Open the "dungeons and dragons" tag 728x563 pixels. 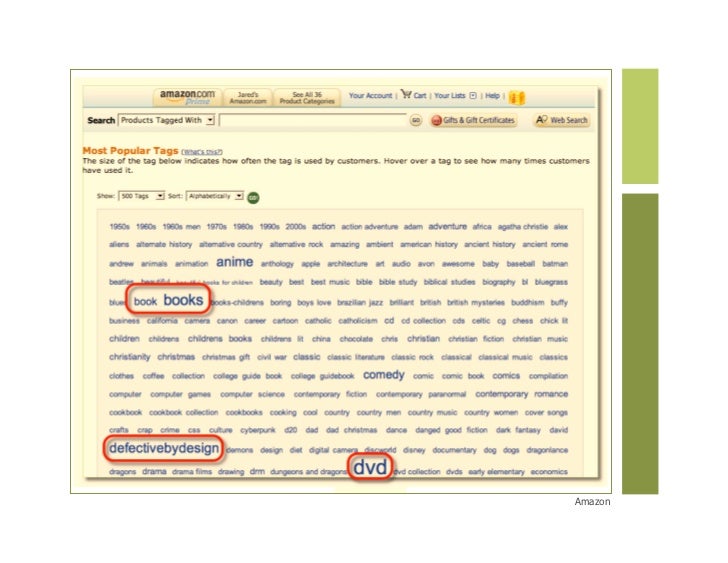[308, 472]
